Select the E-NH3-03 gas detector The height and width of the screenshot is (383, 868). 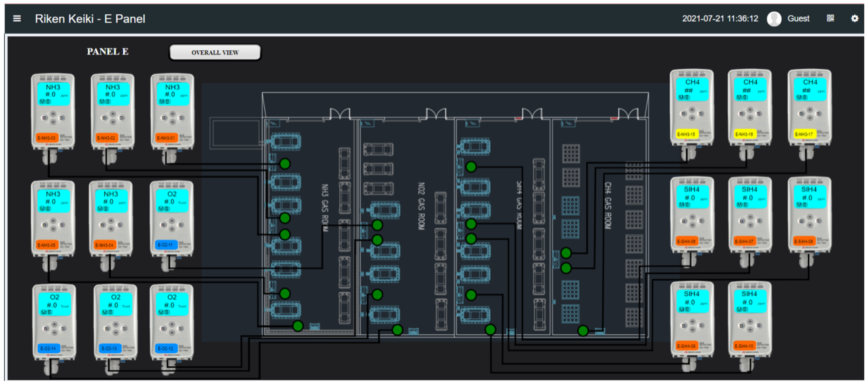[x=53, y=111]
